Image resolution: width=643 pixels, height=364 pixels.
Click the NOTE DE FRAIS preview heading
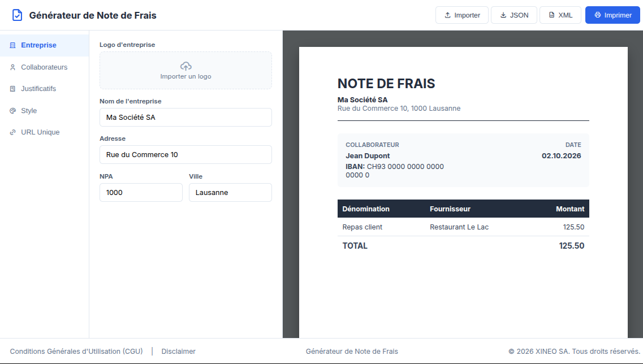coord(386,84)
